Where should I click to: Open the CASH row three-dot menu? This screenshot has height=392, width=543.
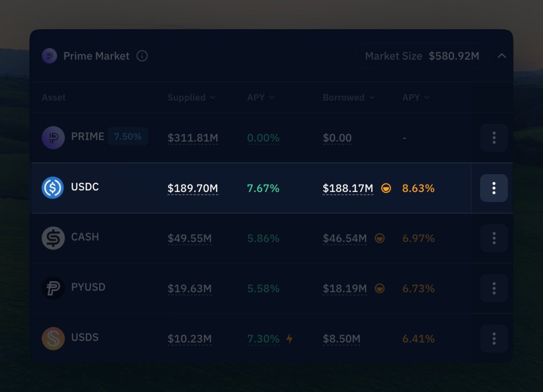click(494, 238)
